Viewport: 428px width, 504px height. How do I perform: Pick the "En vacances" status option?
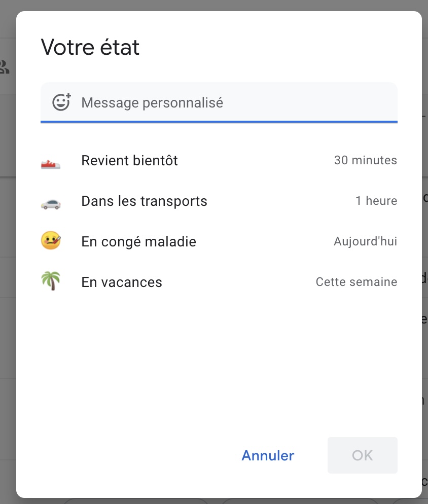(x=122, y=282)
